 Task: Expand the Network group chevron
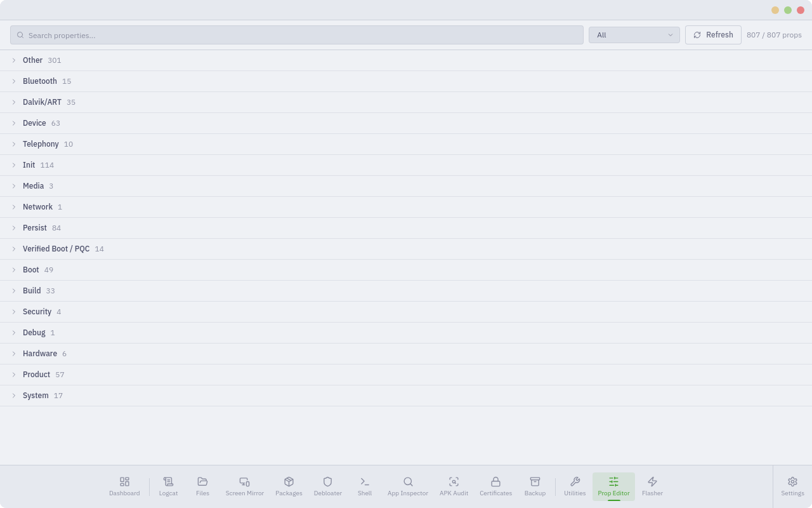14,207
